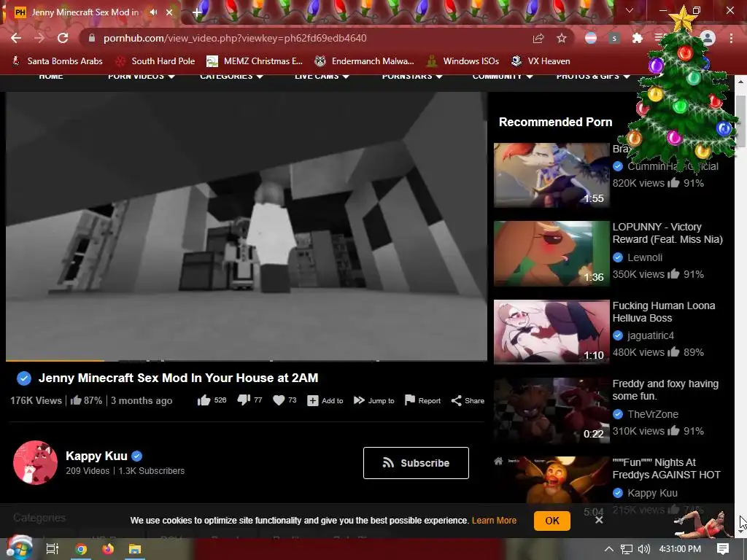Open the Kappy Kuu channel name link

click(x=96, y=456)
